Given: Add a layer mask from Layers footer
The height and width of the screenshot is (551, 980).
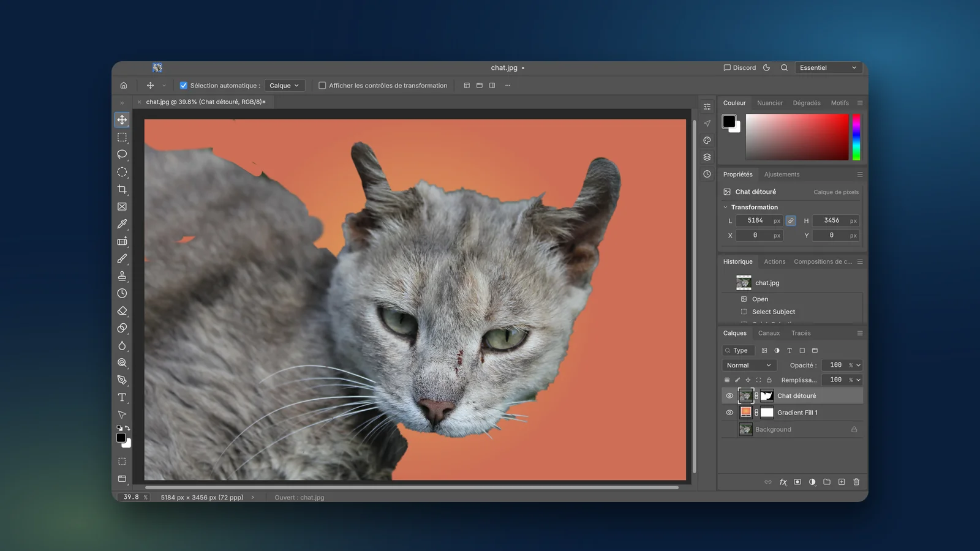Looking at the screenshot, I should (797, 482).
